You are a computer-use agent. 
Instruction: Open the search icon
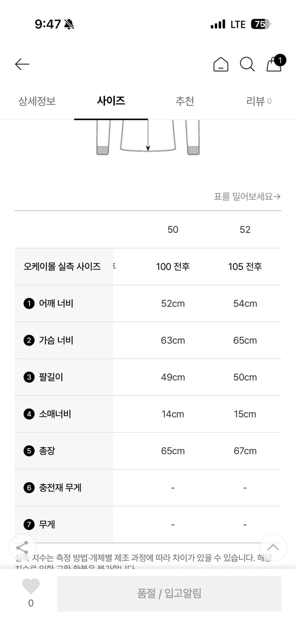click(x=247, y=64)
